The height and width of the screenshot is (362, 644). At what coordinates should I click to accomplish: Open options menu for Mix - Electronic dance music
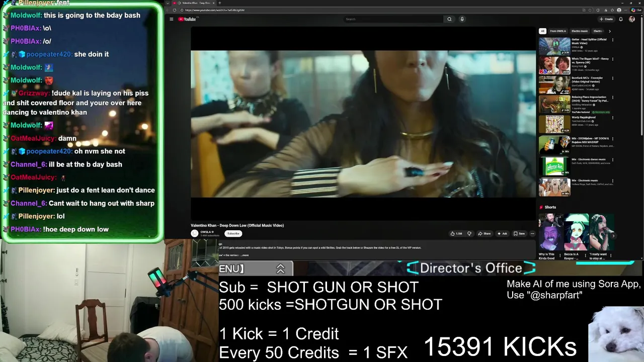point(613,159)
